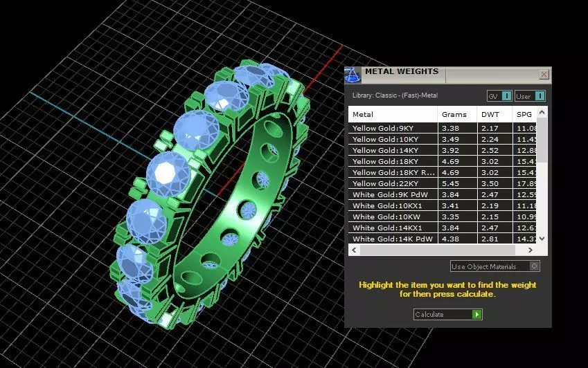Click the table's scroll down arrow

pyautogui.click(x=542, y=239)
